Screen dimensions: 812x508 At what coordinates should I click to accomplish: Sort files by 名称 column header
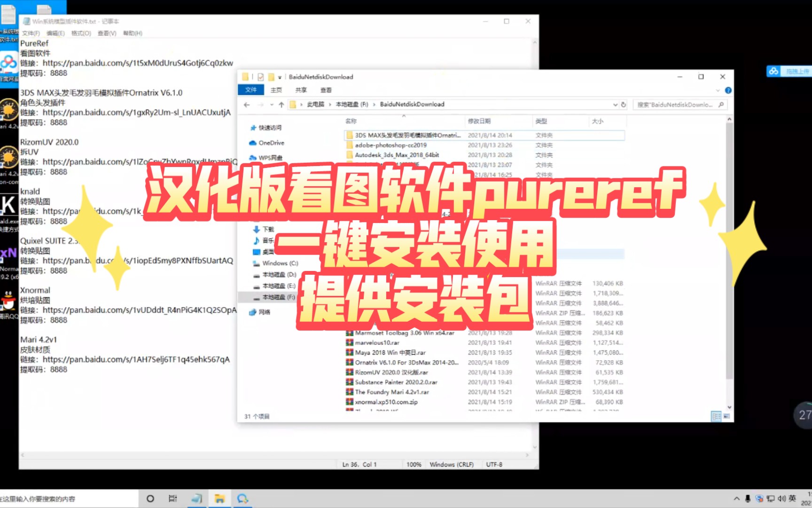tap(404, 121)
